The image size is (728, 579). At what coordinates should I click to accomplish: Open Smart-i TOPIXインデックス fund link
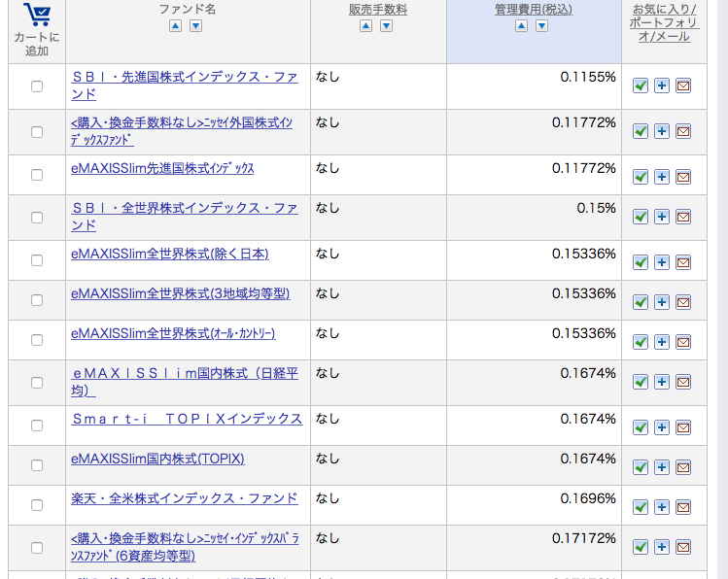point(188,419)
